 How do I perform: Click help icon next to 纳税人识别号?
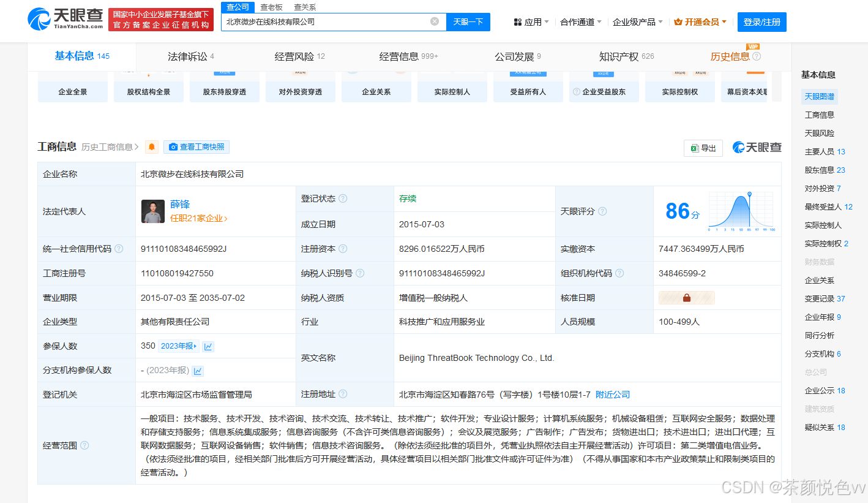(x=360, y=273)
